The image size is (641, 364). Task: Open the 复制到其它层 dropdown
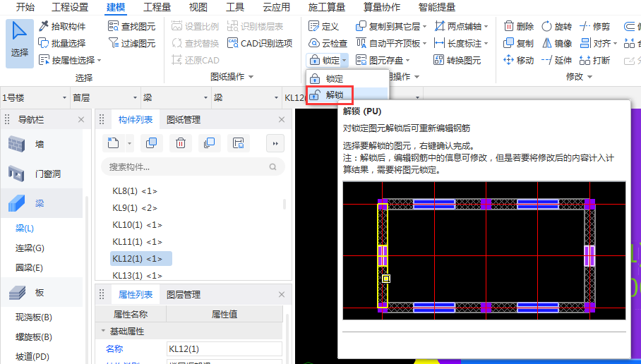425,27
